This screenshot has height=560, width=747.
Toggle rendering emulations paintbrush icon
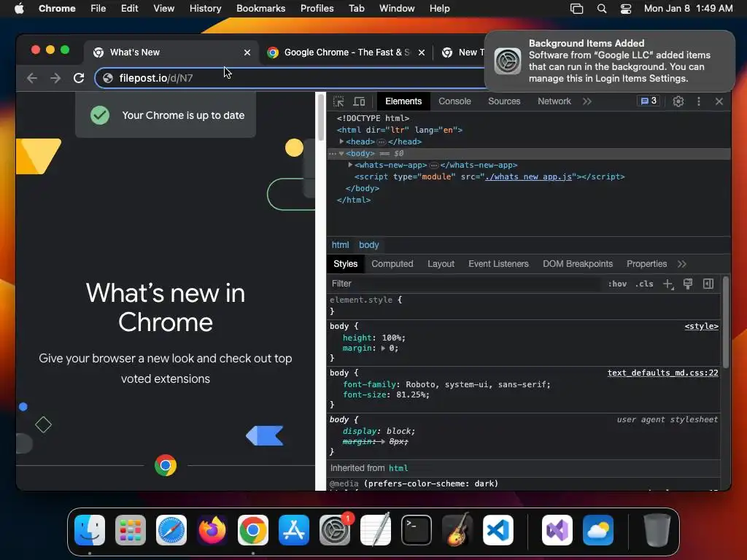click(687, 284)
